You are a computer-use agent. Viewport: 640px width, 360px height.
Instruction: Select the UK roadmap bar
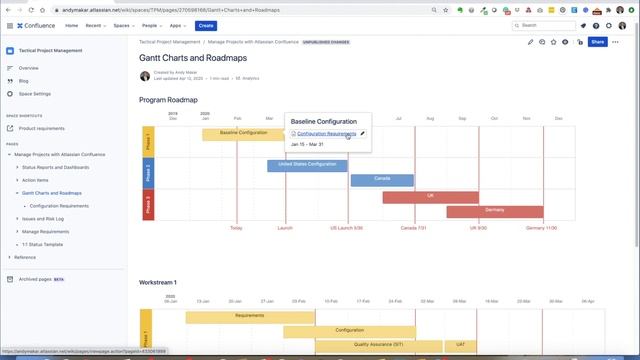(x=431, y=198)
